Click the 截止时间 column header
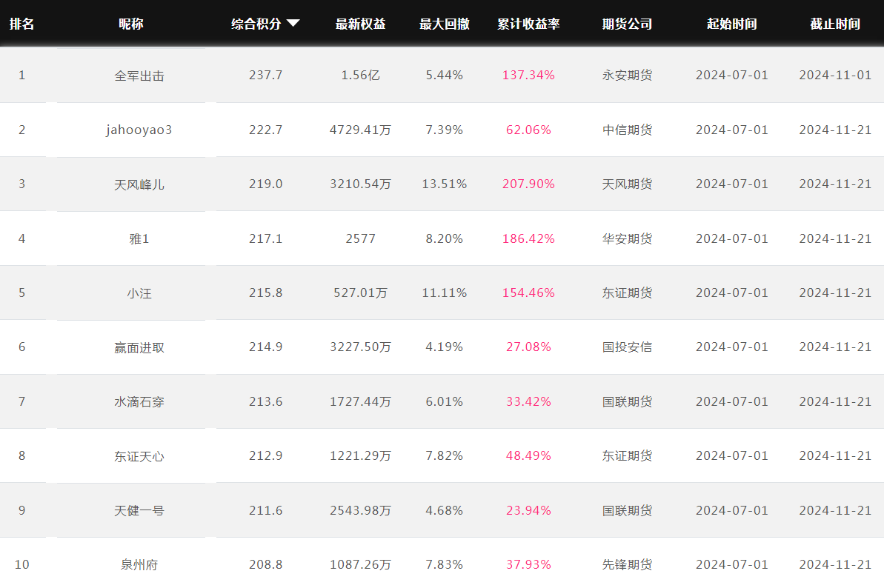This screenshot has height=588, width=884. click(835, 24)
